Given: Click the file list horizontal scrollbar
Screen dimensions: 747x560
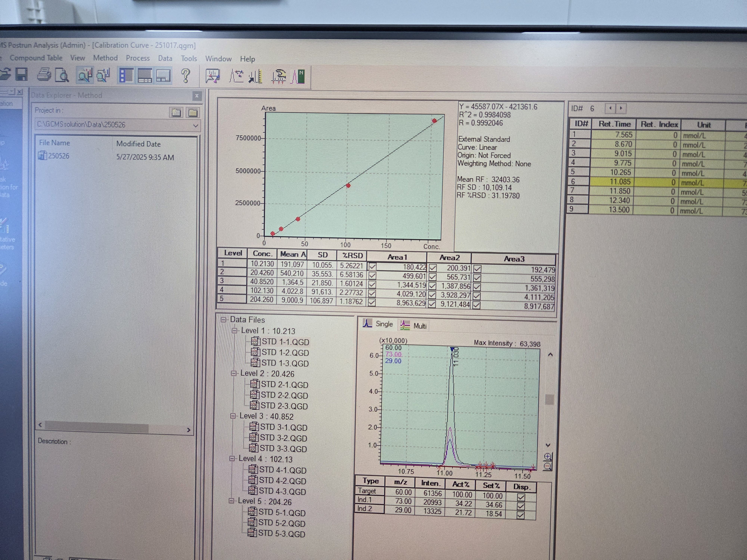Looking at the screenshot, I should [x=97, y=427].
